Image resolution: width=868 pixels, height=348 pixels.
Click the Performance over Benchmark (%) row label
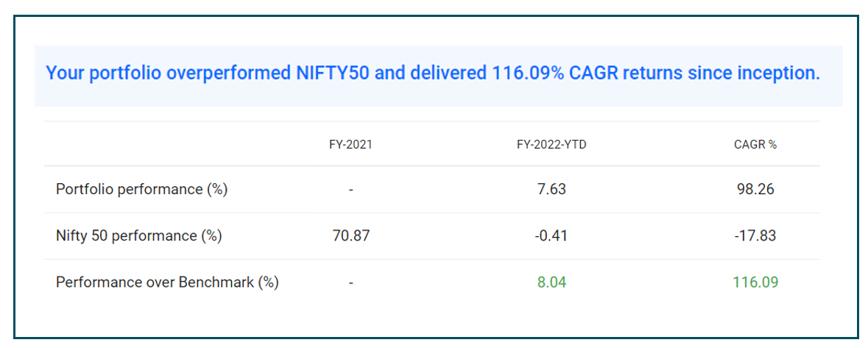(167, 283)
